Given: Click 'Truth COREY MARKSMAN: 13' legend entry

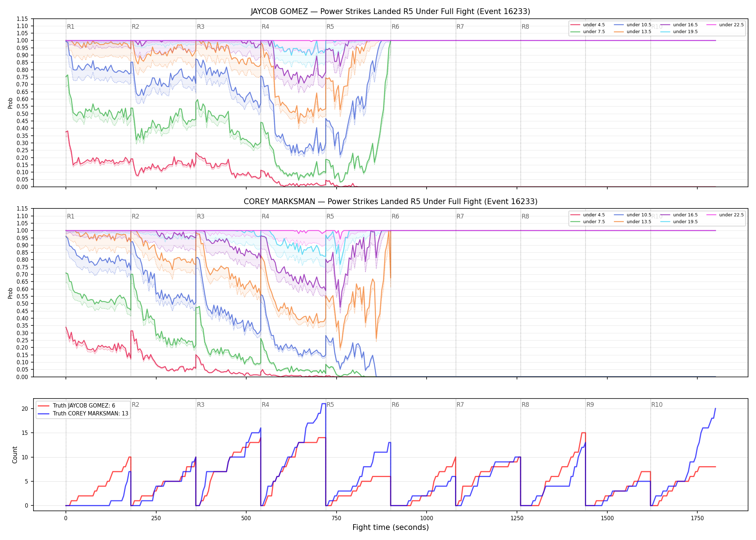Looking at the screenshot, I should [x=83, y=414].
